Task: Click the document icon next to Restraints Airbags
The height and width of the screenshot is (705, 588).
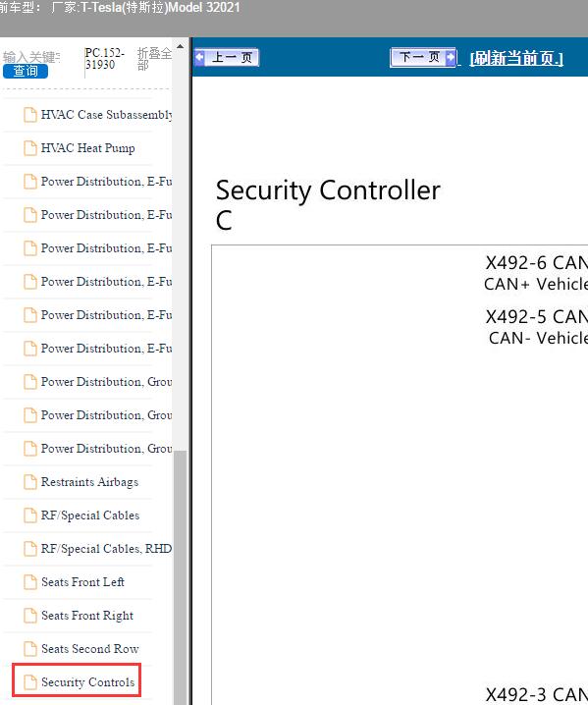Action: [x=30, y=482]
